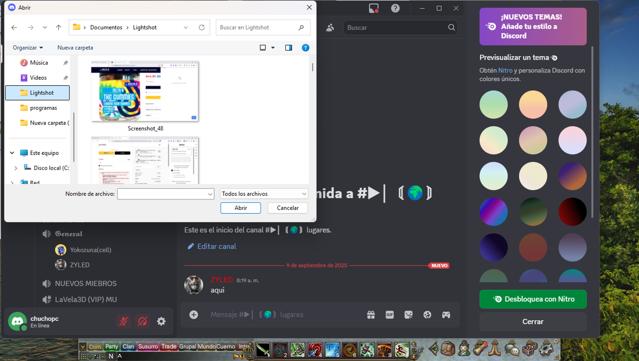The image size is (639, 361).
Task: Expand the Nombre de archivo combo arrow
Action: [210, 194]
